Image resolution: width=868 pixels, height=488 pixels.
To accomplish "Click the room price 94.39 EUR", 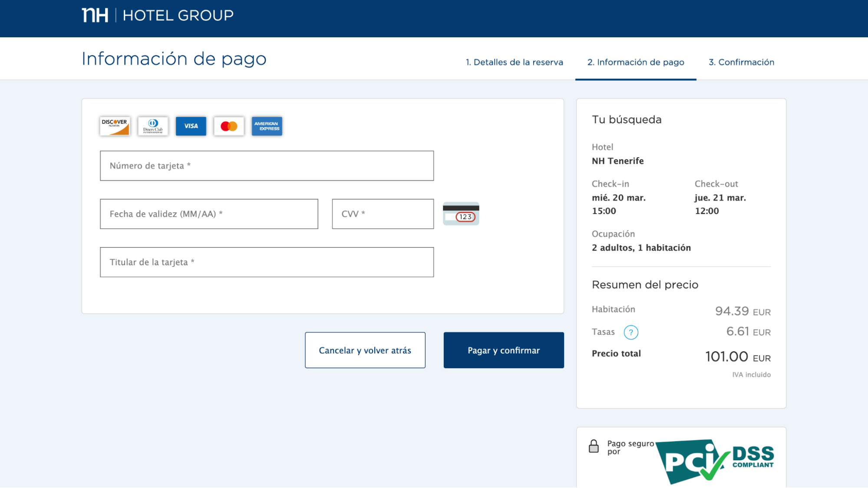I will pos(743,311).
